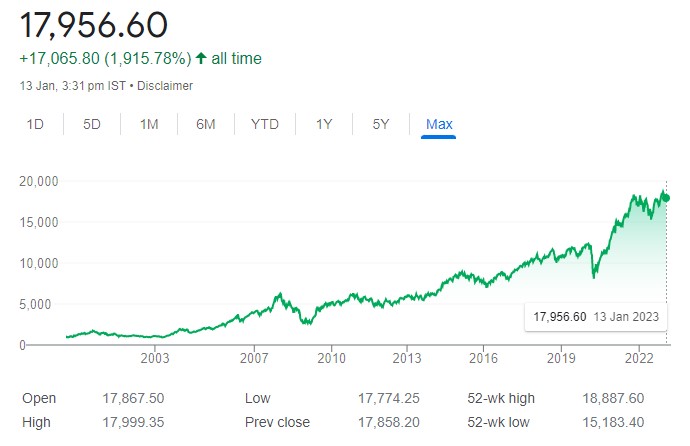690x446 pixels.
Task: Click the 2016 x-axis label
Action: 483,358
